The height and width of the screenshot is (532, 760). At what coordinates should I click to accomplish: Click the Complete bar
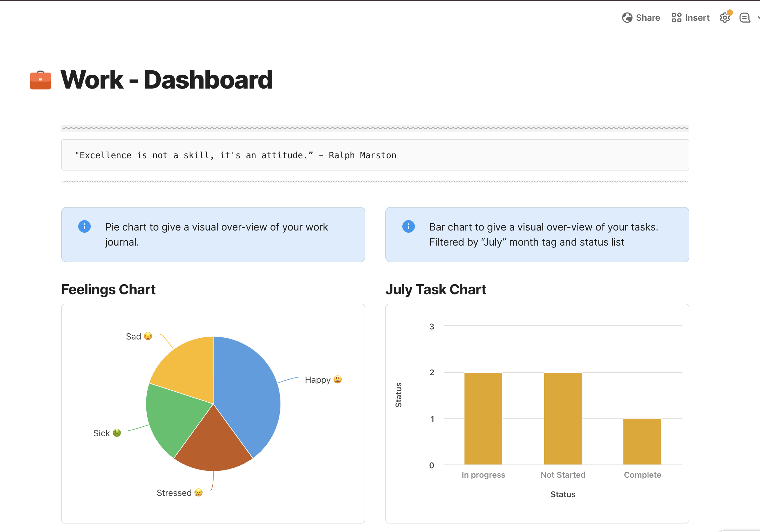(x=642, y=442)
